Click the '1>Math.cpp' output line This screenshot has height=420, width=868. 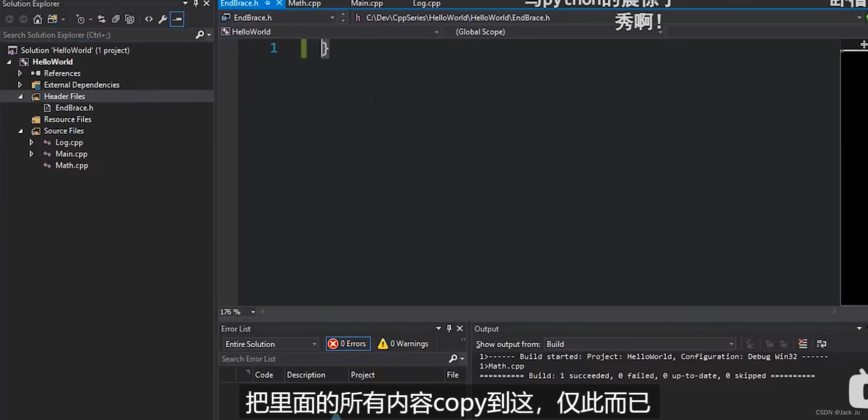[502, 367]
